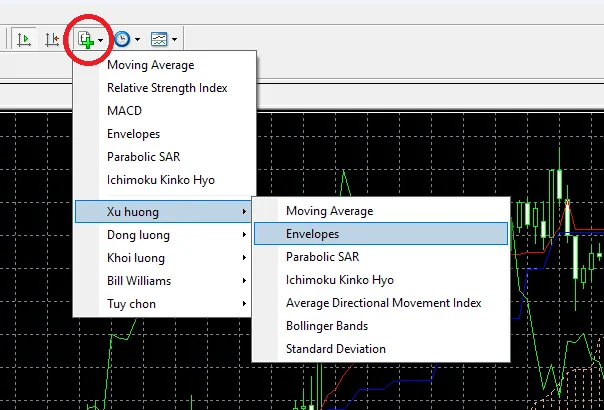This screenshot has width=604, height=410.
Task: Choose Relative Strength Index from menu
Action: coord(165,88)
